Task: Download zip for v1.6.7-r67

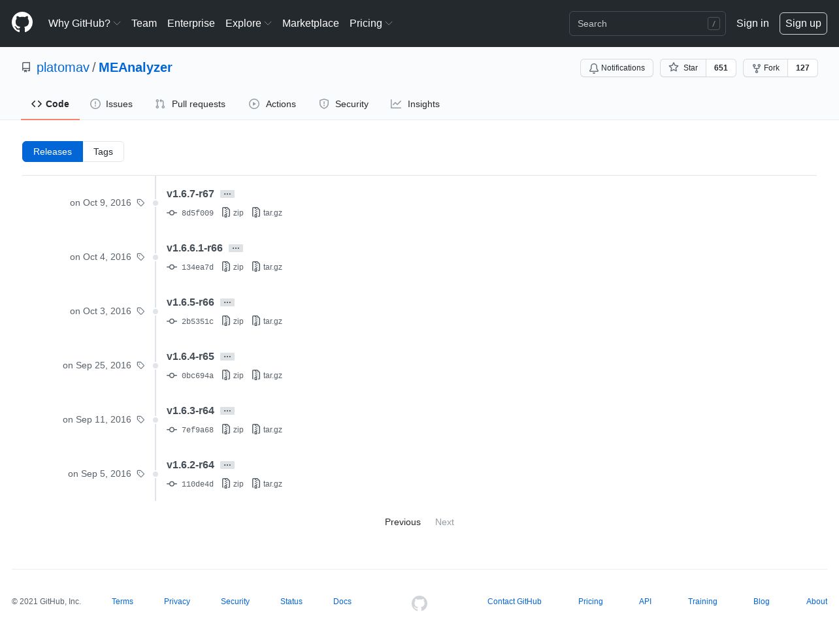Action: click(x=233, y=213)
